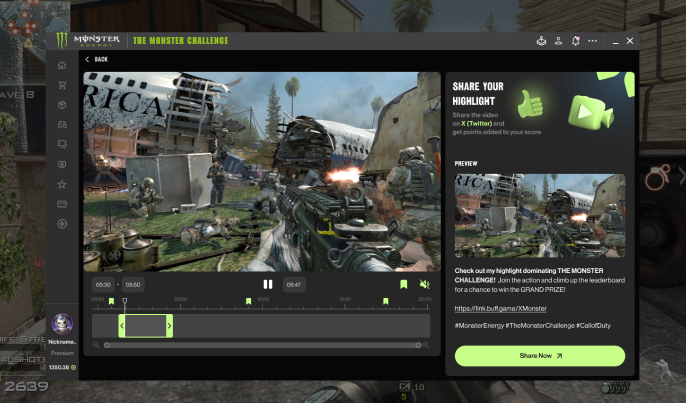Toggle the muted speaker icon
The image size is (686, 404).
pyautogui.click(x=424, y=284)
